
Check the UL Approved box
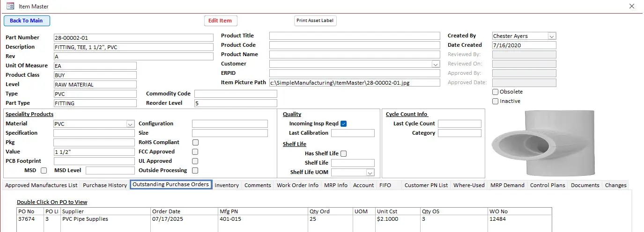coord(195,161)
